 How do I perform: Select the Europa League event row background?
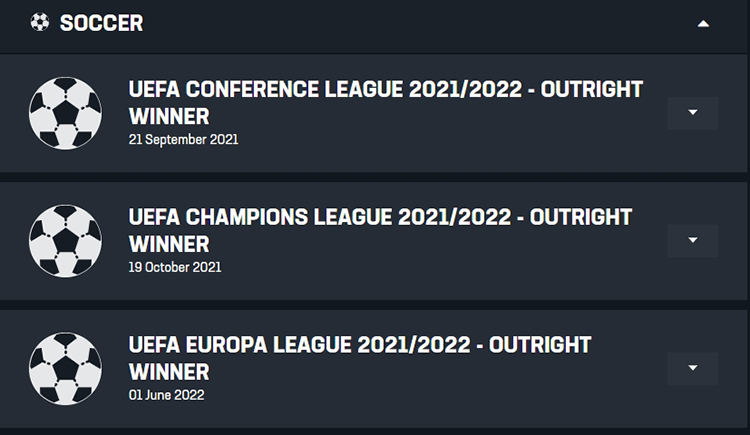[x=373, y=369]
